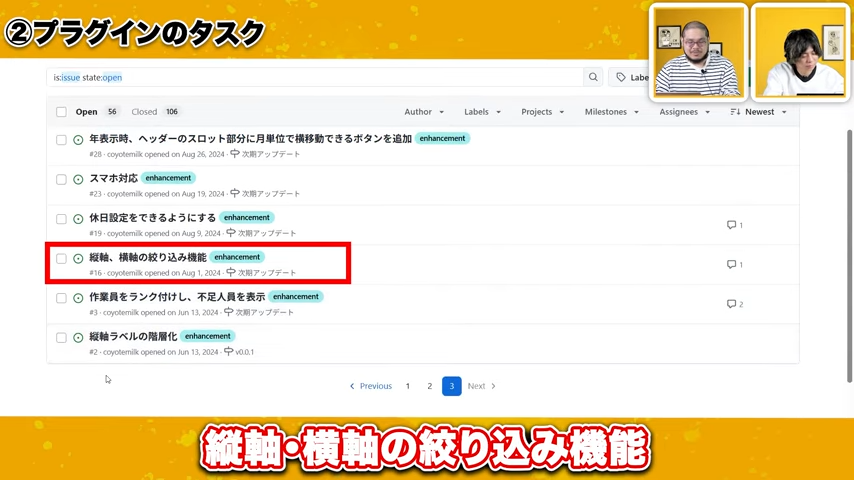Click open-issue icon for 縦軸、横軸の絞り込み機能

click(78, 258)
